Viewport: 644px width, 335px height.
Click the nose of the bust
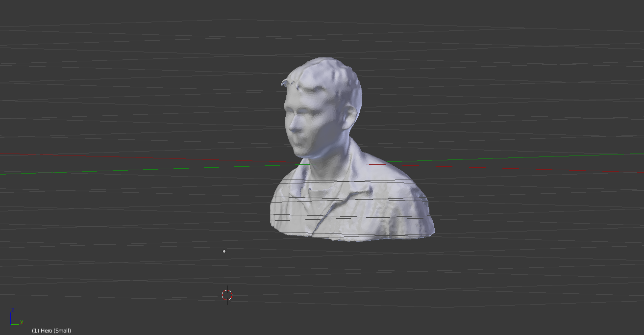pyautogui.click(x=294, y=129)
